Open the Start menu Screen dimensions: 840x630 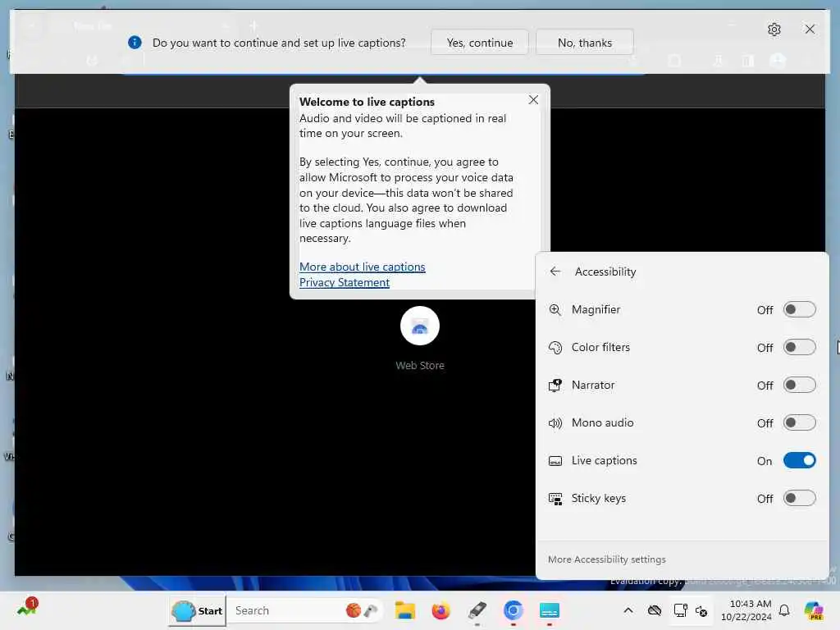pos(197,610)
